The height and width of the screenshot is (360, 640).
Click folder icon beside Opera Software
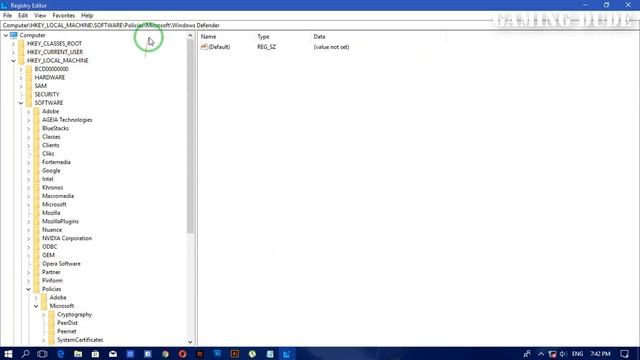(x=37, y=264)
